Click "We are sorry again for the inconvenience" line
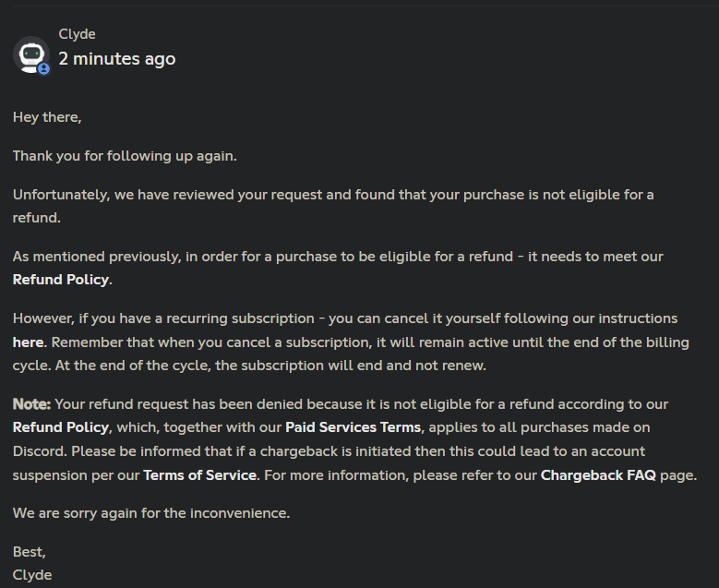Screen dimensions: 719x588 click(x=150, y=513)
